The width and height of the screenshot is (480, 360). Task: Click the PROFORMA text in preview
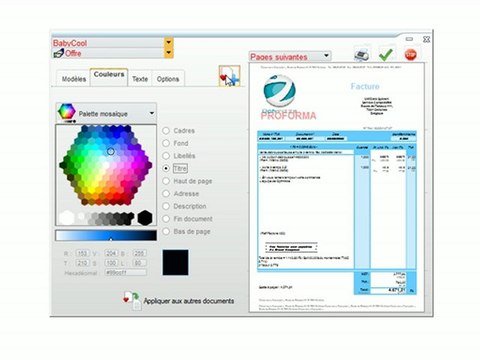[x=288, y=116]
